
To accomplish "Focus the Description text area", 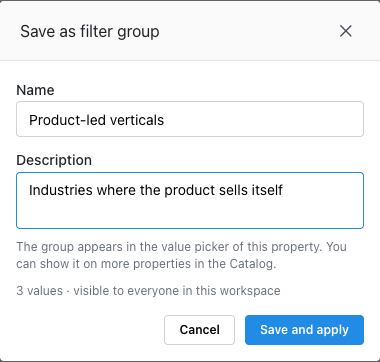I will [x=190, y=200].
